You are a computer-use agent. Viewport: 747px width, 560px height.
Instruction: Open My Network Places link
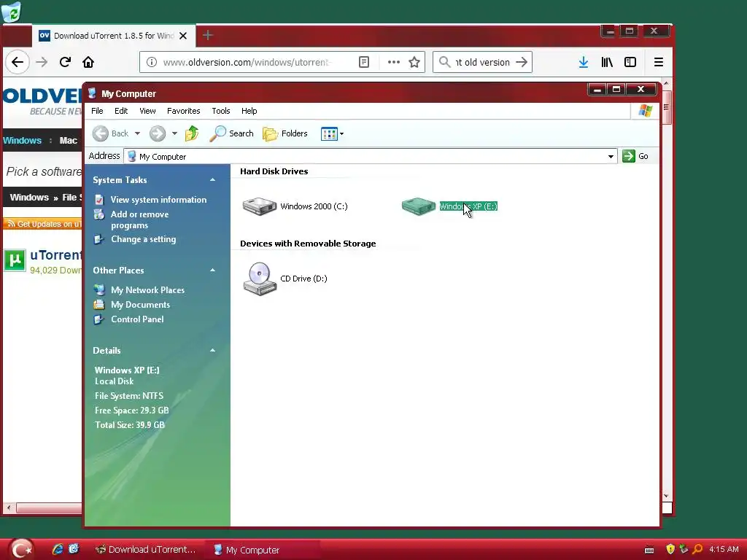tap(147, 290)
